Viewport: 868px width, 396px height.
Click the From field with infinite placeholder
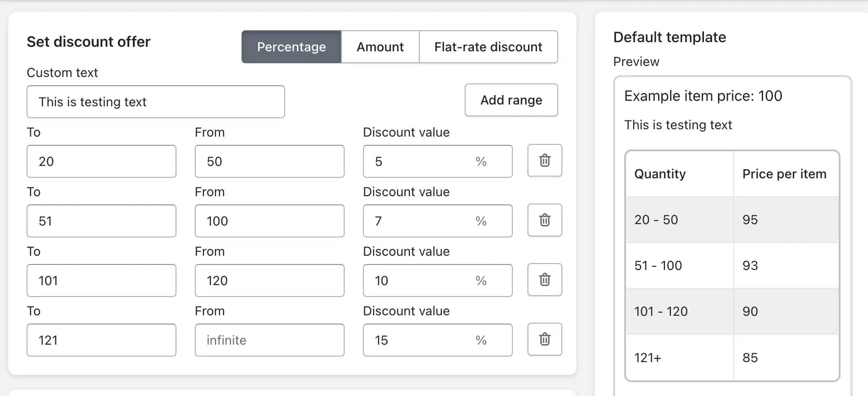(269, 340)
